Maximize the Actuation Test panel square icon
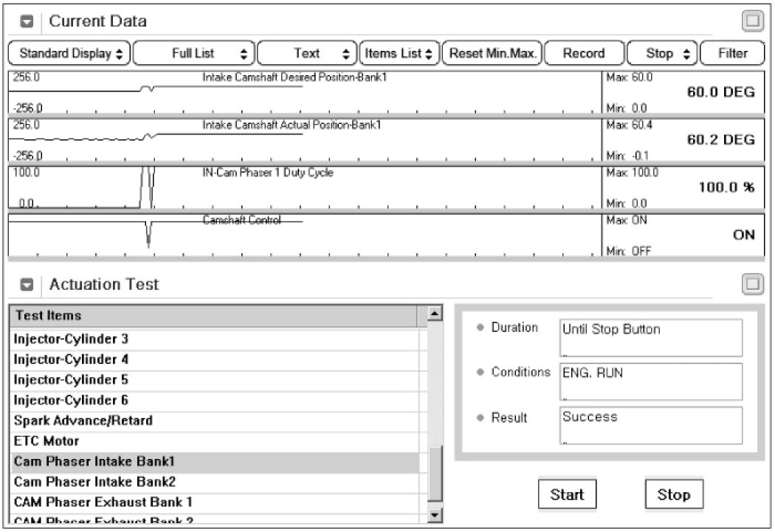 coord(752,284)
